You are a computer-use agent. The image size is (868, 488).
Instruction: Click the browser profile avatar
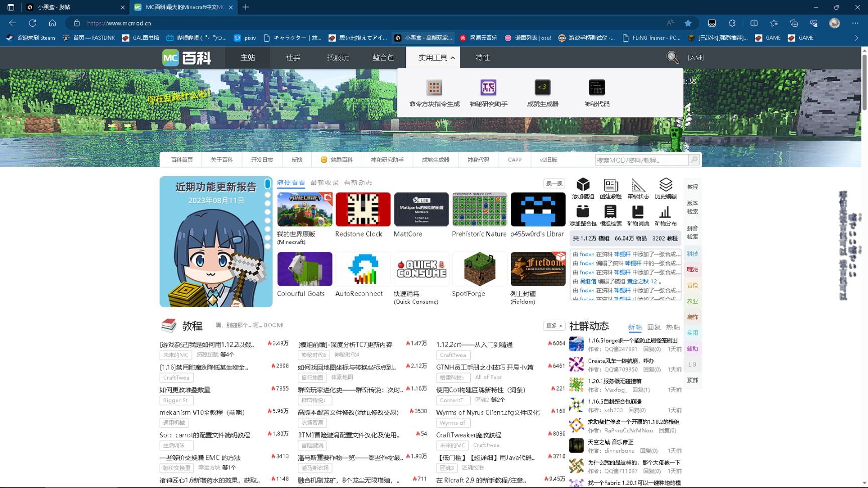click(834, 23)
